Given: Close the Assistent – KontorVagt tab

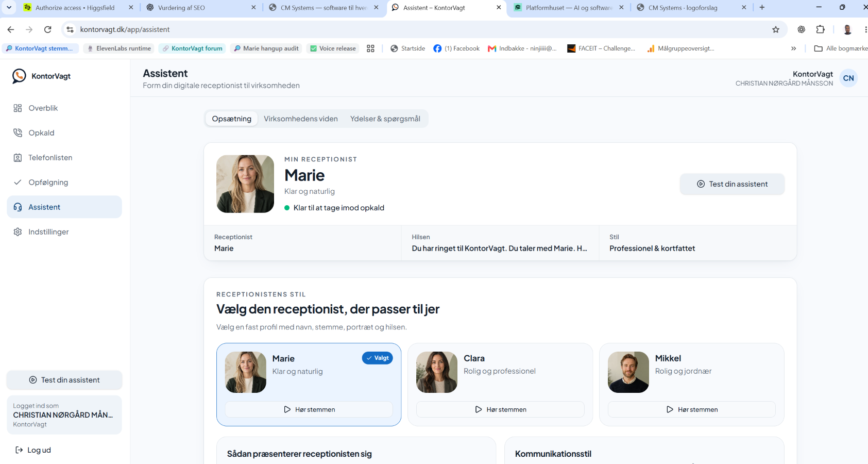Looking at the screenshot, I should point(499,7).
